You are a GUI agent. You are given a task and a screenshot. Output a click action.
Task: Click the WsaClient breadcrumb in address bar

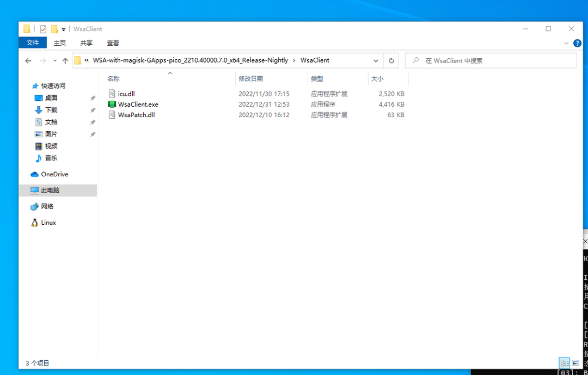[x=315, y=60]
